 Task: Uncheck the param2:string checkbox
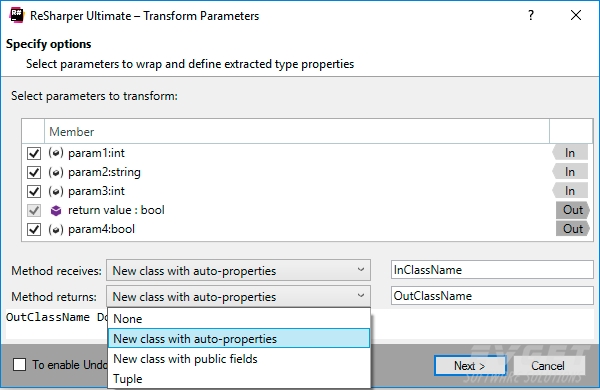(34, 172)
